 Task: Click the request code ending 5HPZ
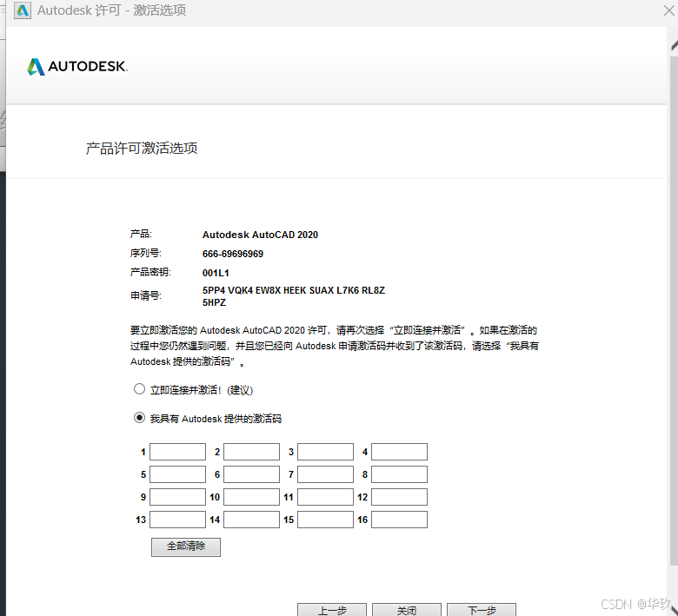click(x=214, y=302)
